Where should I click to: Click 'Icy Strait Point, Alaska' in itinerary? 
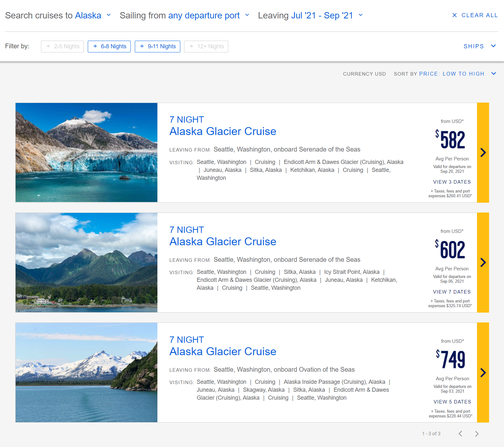(x=352, y=272)
